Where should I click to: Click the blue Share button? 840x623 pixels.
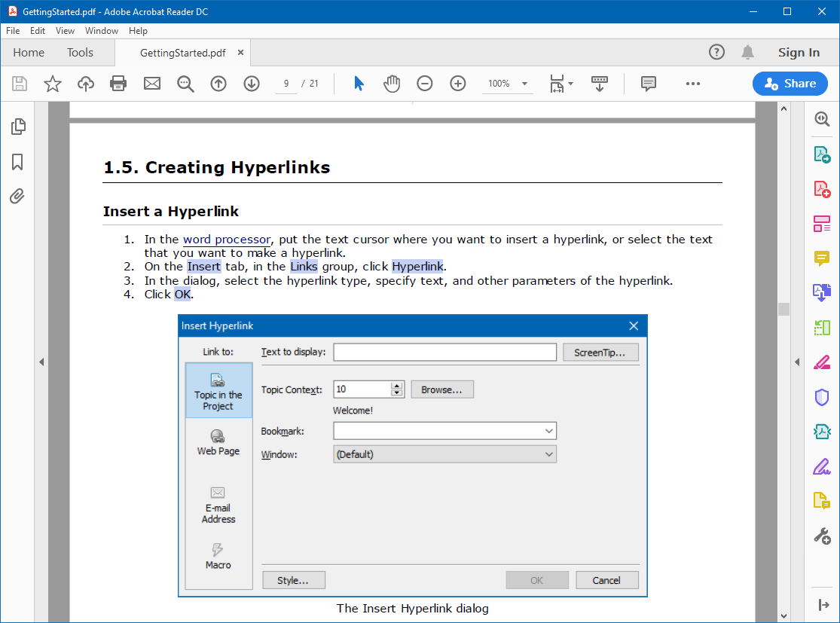[x=790, y=84]
